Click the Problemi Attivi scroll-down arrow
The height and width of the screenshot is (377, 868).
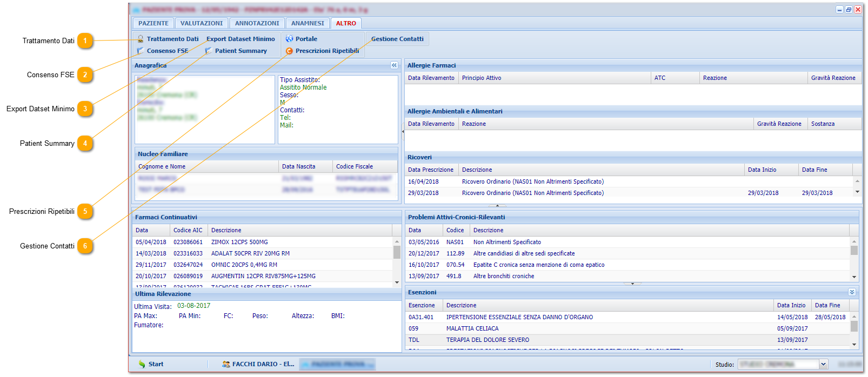point(854,277)
